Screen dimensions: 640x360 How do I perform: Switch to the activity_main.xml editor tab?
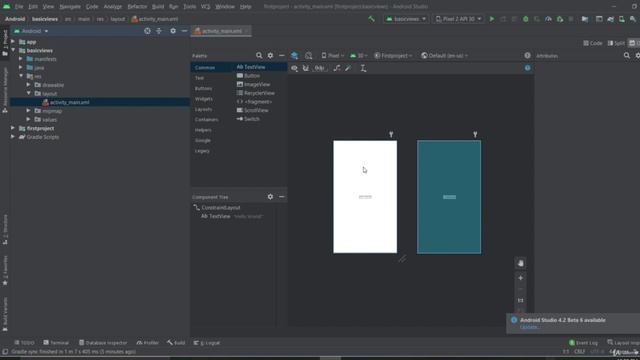tap(222, 31)
